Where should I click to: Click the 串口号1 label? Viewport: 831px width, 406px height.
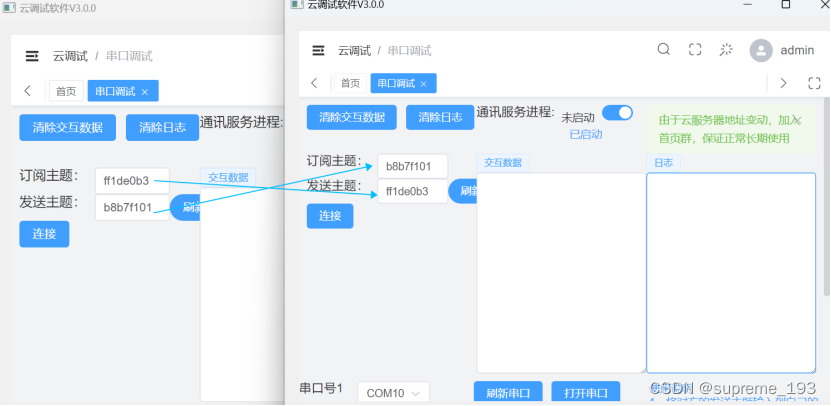[x=321, y=387]
